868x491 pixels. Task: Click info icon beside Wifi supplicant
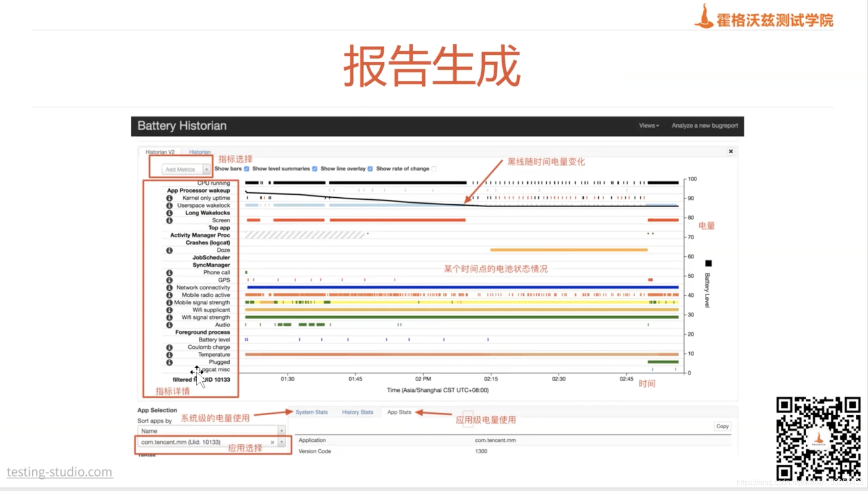(169, 310)
